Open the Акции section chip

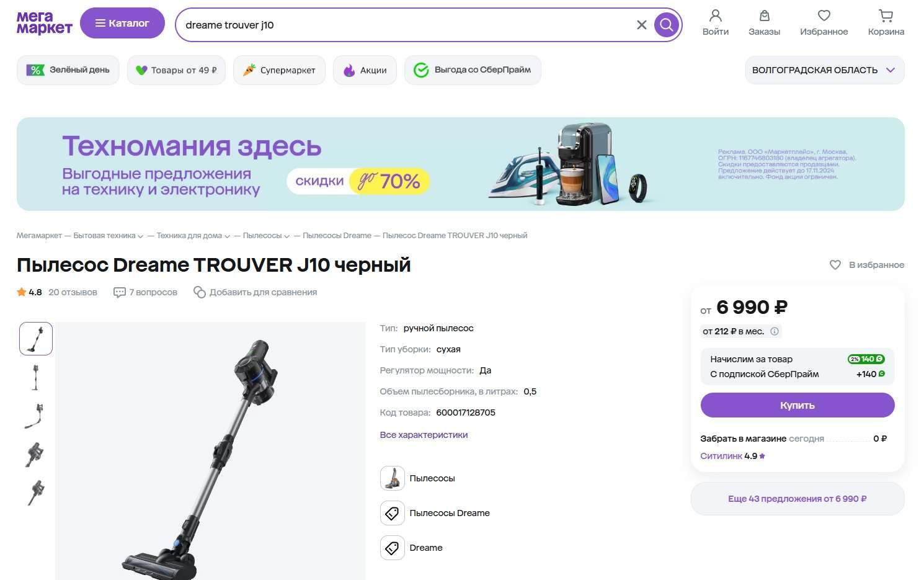(365, 70)
